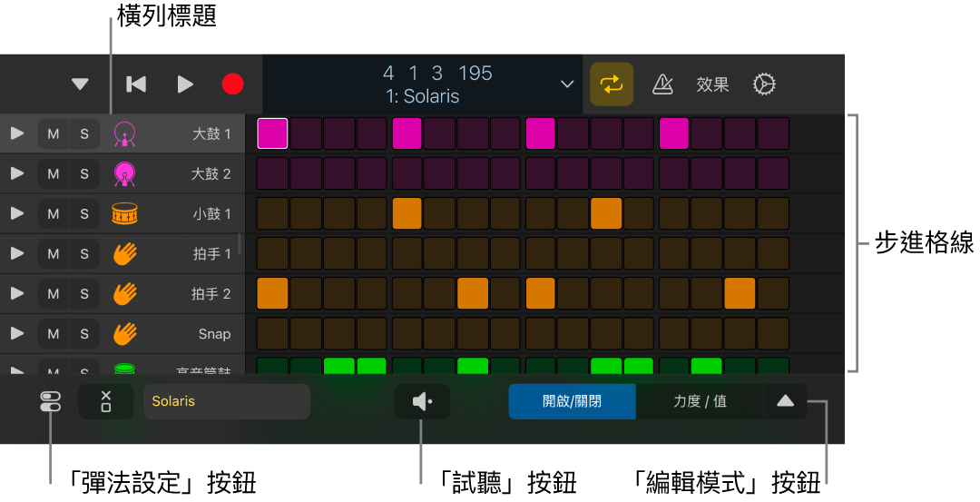980x502 pixels.
Task: Toggle cycle loop mode button
Action: [612, 84]
